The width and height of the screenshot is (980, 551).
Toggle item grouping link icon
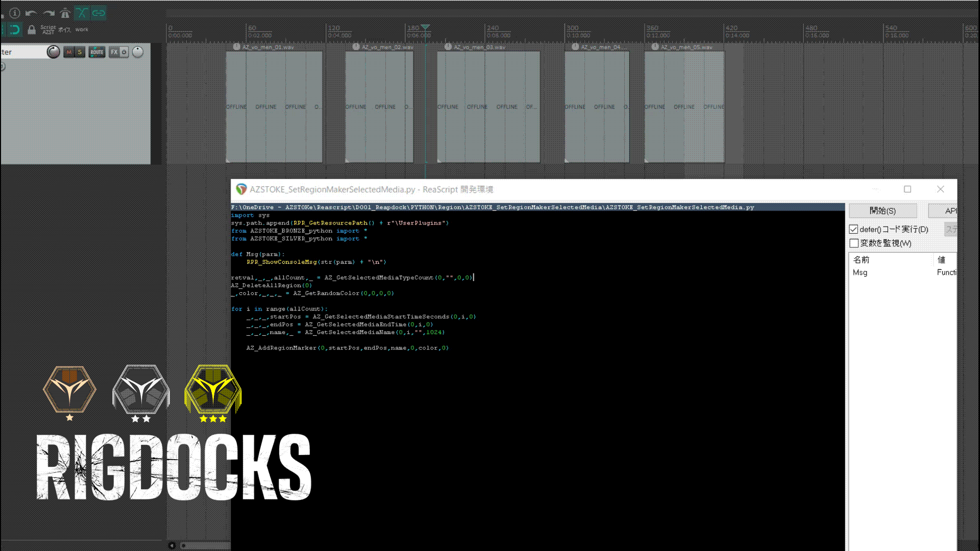pos(99,13)
